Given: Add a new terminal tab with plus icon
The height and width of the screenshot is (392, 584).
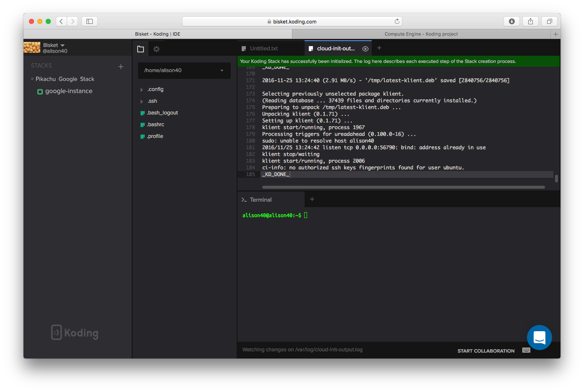Looking at the screenshot, I should click(312, 199).
